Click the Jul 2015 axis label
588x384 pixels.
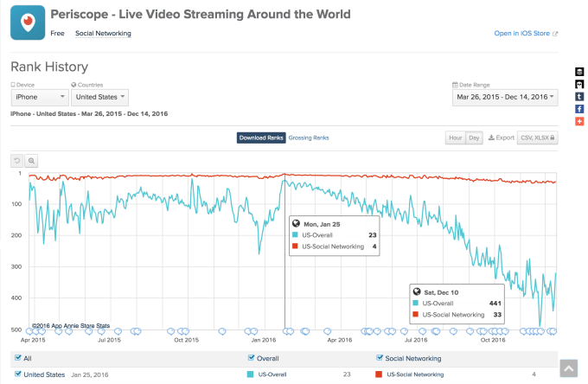click(x=109, y=340)
